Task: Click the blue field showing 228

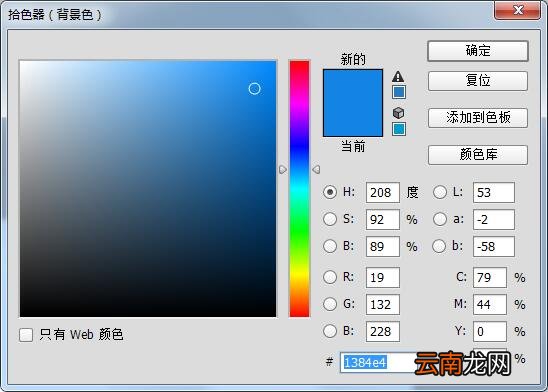Action: pyautogui.click(x=383, y=331)
